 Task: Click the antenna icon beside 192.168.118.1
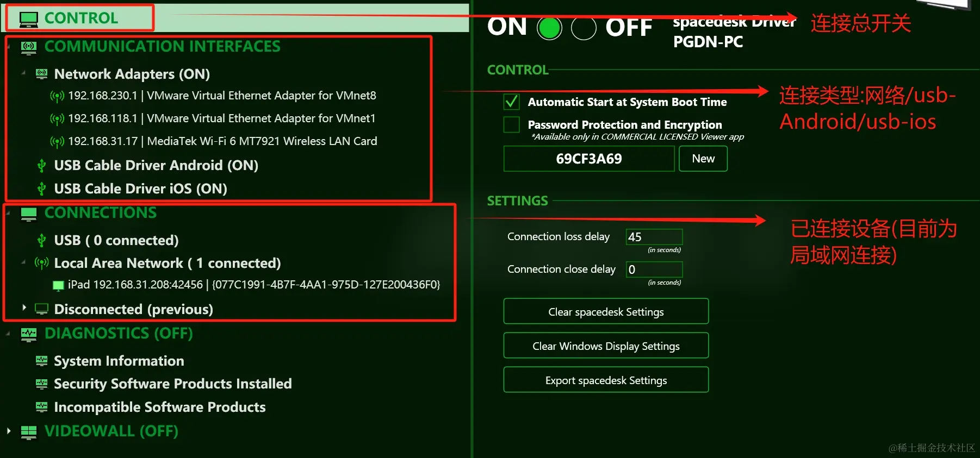click(57, 119)
